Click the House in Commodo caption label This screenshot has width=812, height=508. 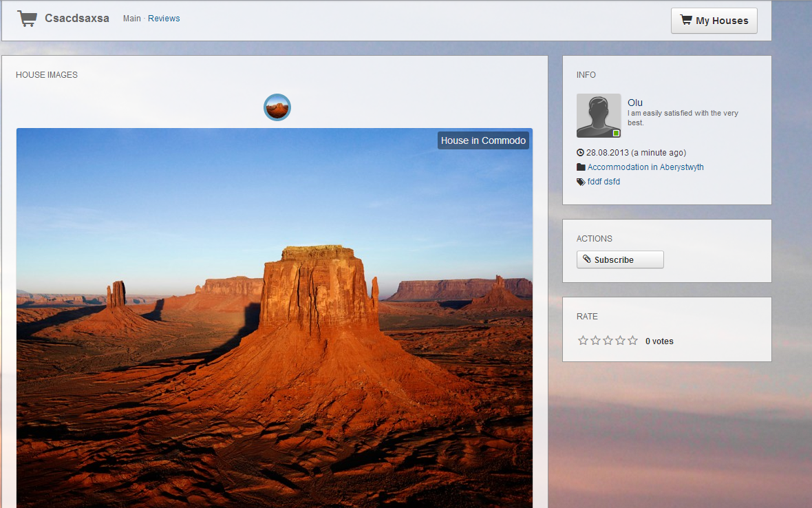[483, 140]
